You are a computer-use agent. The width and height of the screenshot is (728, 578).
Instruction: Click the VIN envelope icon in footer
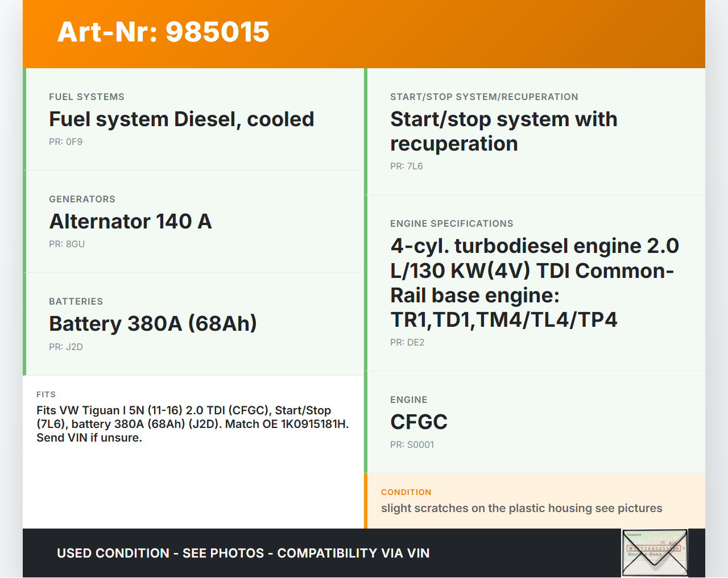coord(655,553)
